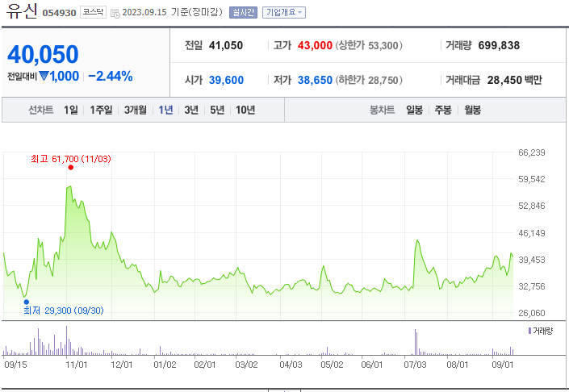Switch chart to 1주일 period
569x392 pixels.
(x=102, y=111)
